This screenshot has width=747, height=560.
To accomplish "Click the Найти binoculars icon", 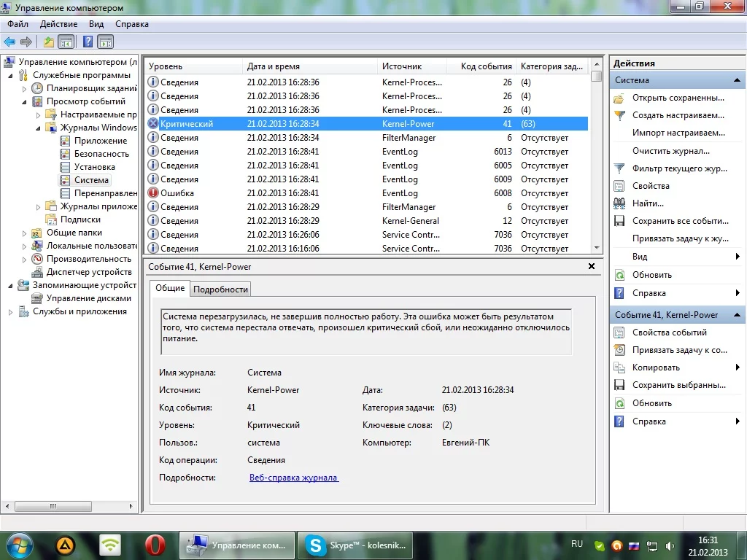I will (619, 203).
